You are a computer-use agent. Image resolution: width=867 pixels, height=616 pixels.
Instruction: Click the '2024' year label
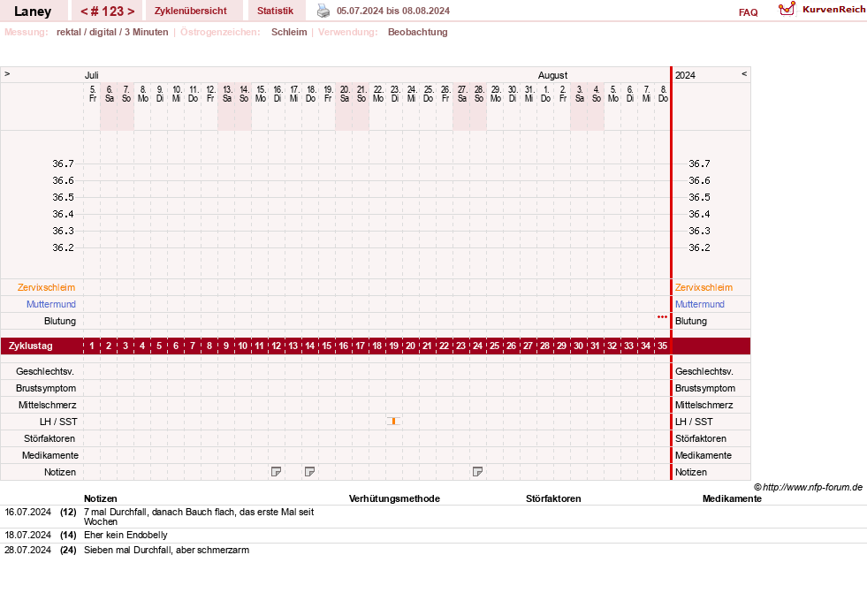pos(685,75)
